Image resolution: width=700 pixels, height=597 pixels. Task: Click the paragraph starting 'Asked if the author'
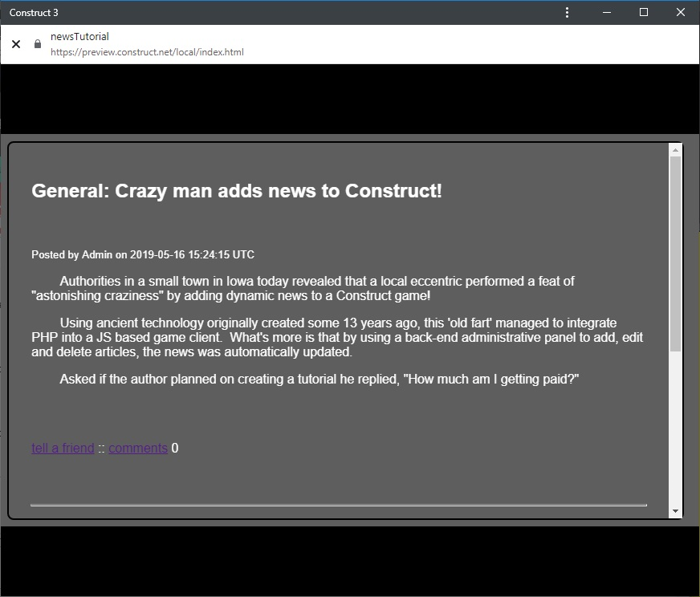click(x=319, y=380)
